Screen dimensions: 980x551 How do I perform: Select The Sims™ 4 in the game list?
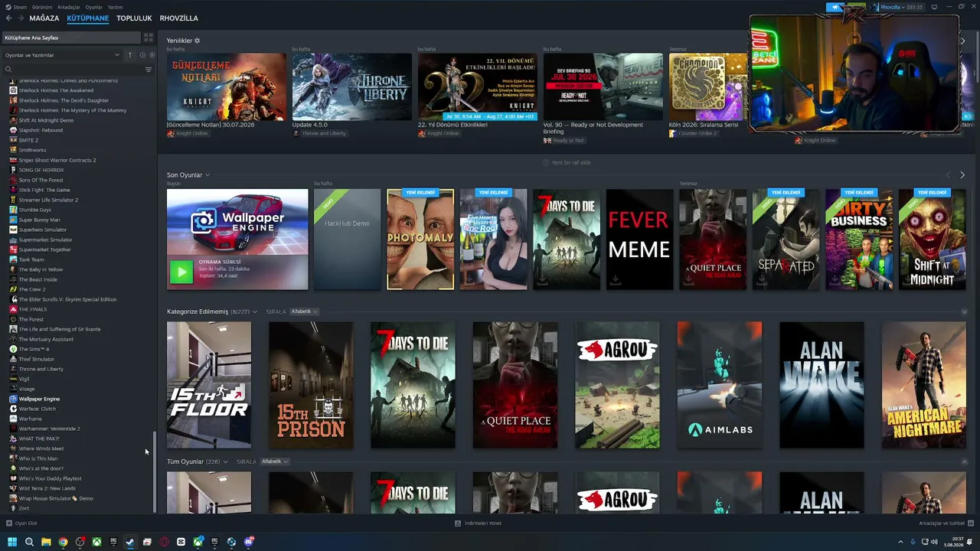point(34,349)
